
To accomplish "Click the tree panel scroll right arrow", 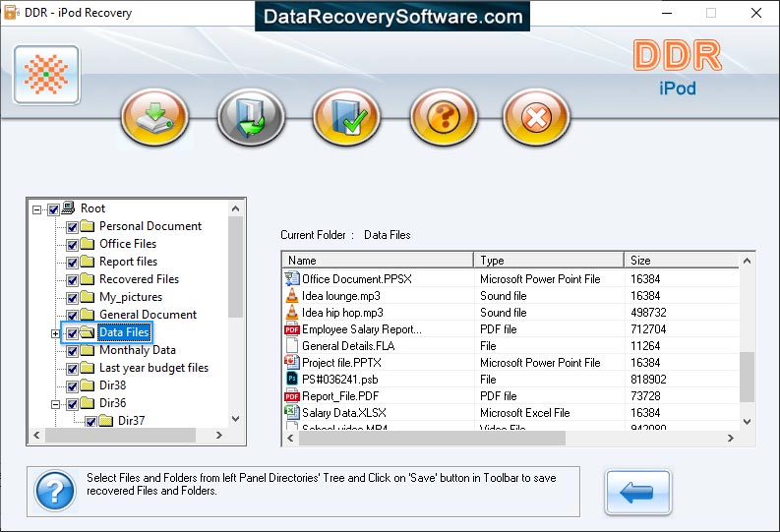I will (x=219, y=435).
